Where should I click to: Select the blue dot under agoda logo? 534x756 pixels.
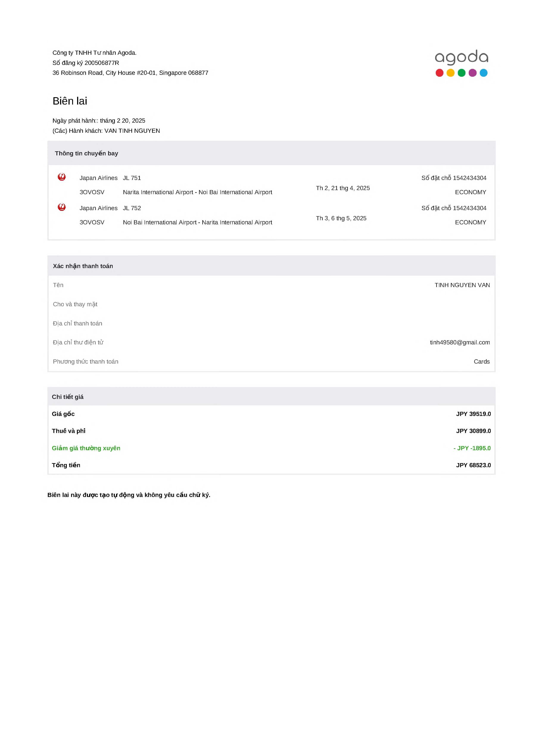[483, 73]
